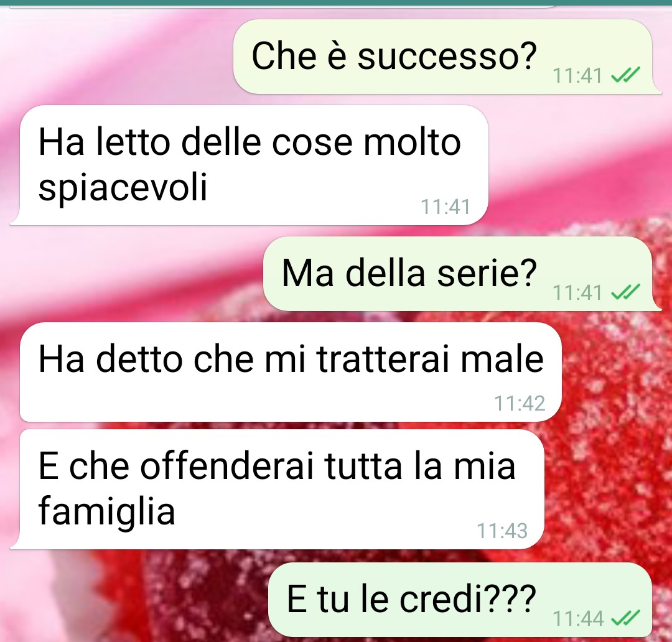The width and height of the screenshot is (672, 642).
Task: Click the word "famiglia" in received message
Action: click(x=107, y=510)
